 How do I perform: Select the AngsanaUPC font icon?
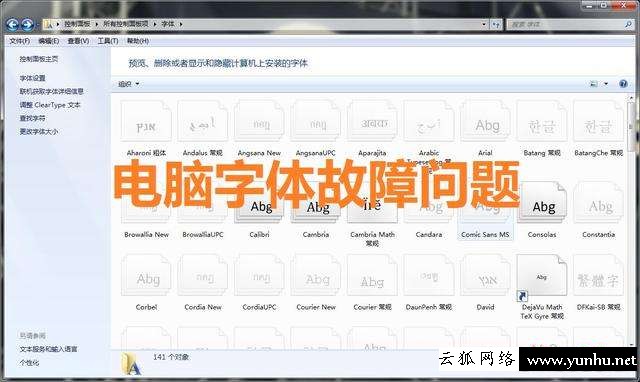tap(316, 122)
